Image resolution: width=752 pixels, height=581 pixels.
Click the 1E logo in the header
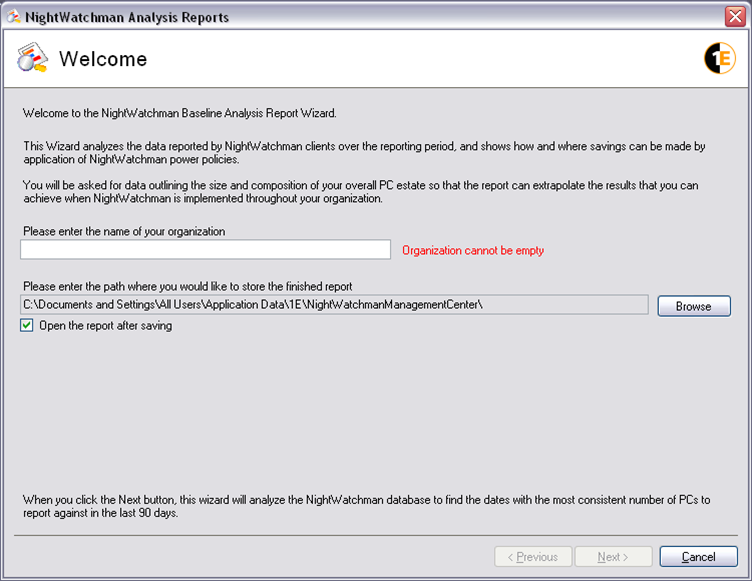(x=719, y=59)
